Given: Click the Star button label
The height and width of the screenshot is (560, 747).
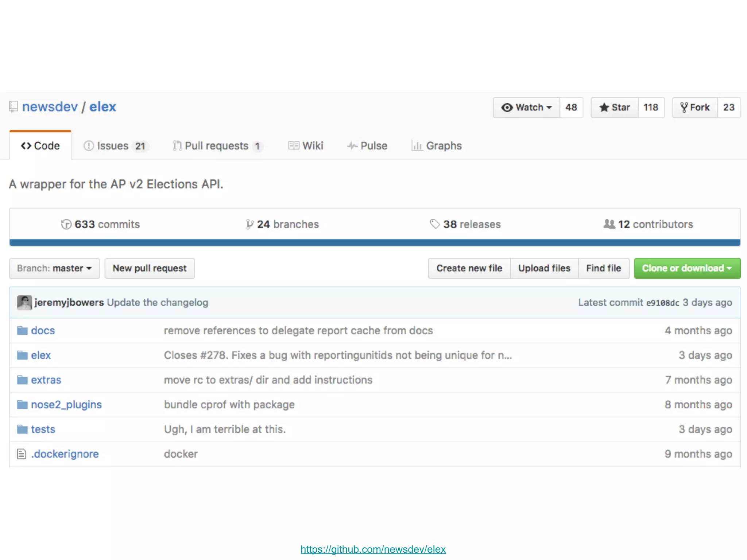Looking at the screenshot, I should pos(621,108).
